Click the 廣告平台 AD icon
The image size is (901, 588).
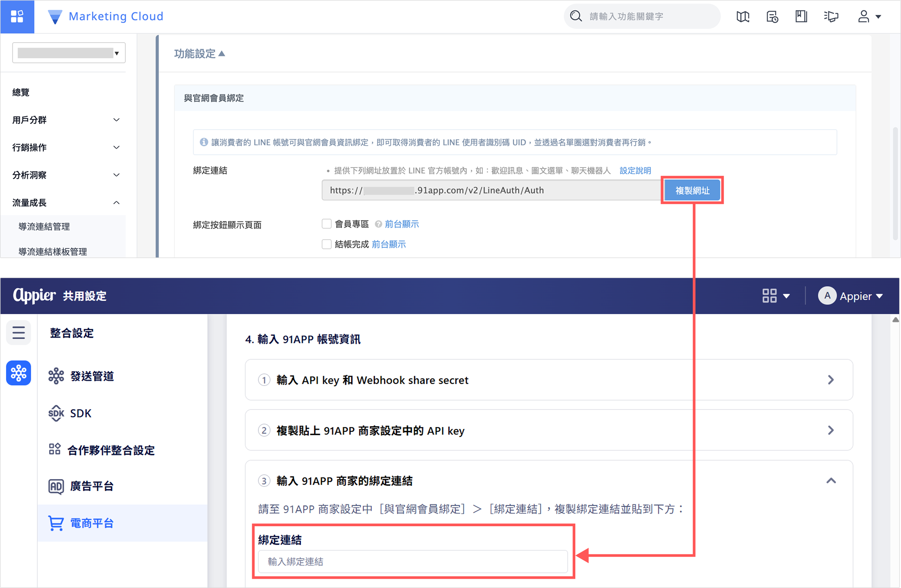[56, 486]
